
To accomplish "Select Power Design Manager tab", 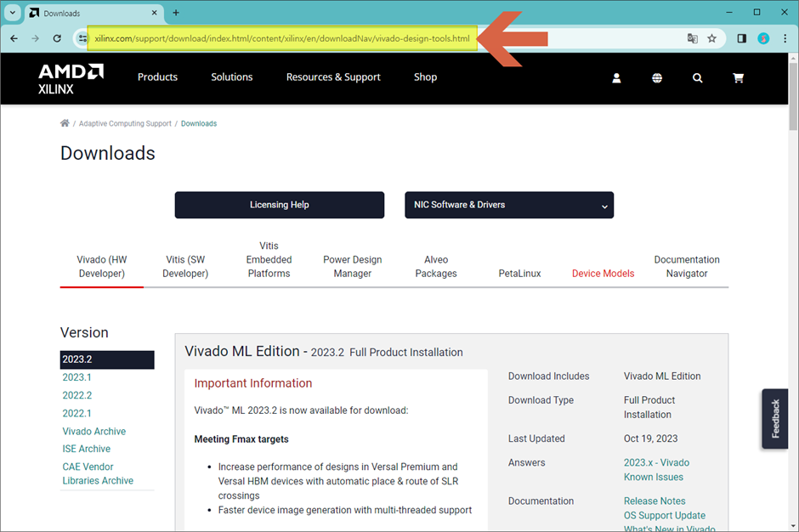I will pyautogui.click(x=353, y=267).
